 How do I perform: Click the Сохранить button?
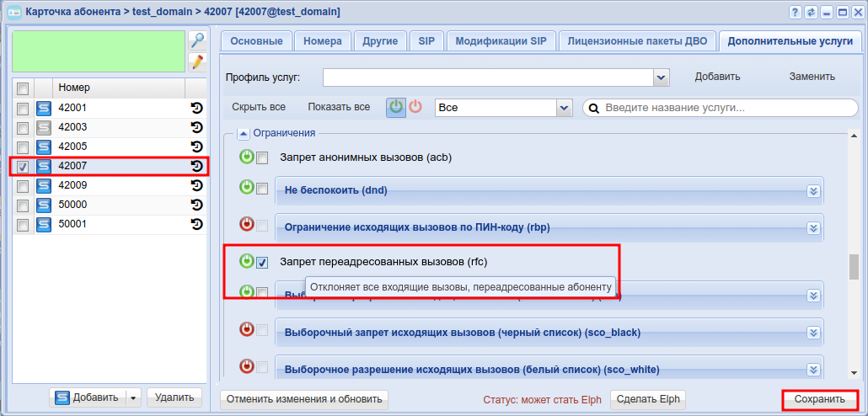820,399
